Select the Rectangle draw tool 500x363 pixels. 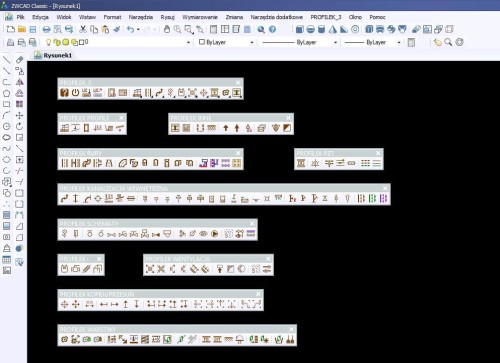click(x=6, y=104)
